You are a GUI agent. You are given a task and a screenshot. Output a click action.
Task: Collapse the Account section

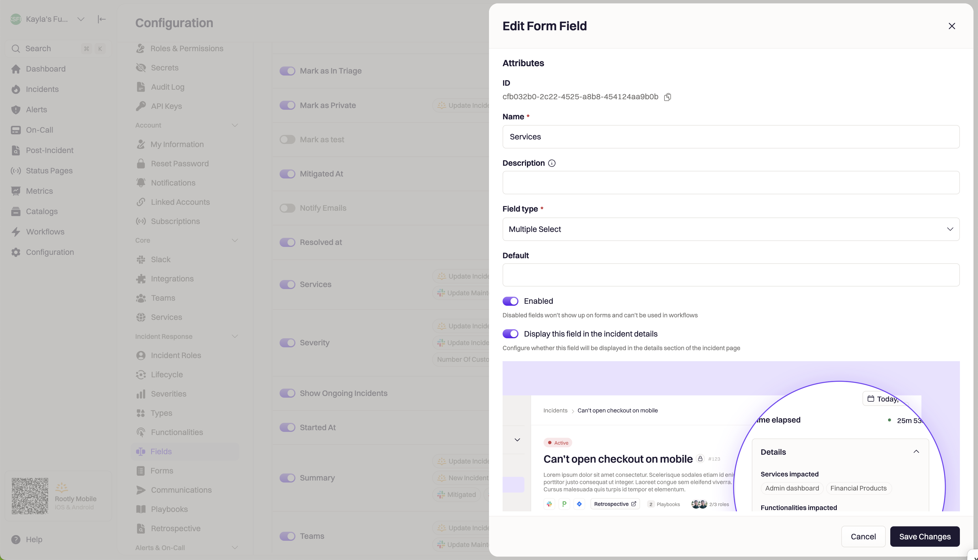pyautogui.click(x=235, y=125)
